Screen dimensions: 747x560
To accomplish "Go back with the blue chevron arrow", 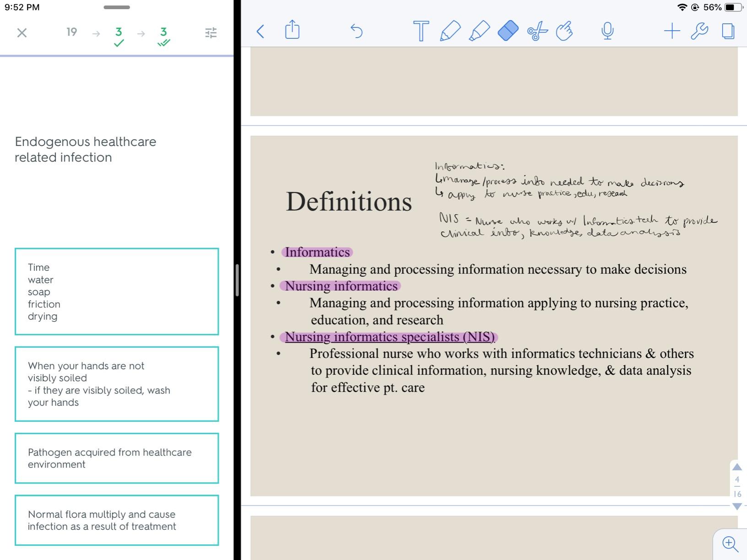I will 260,32.
